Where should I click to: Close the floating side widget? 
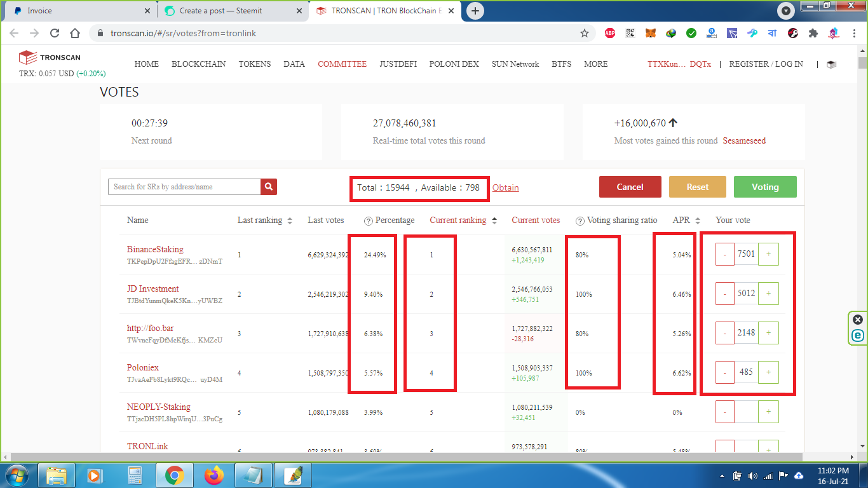pos(858,320)
